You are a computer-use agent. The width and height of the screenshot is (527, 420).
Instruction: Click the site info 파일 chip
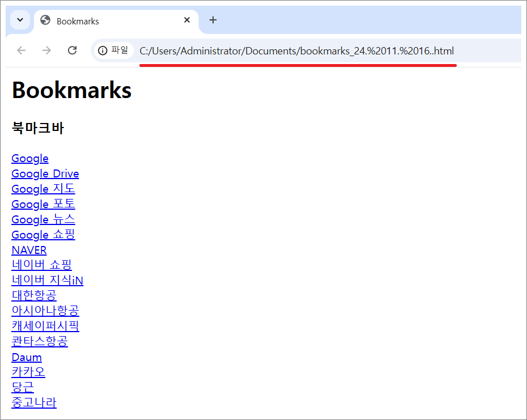pyautogui.click(x=113, y=50)
